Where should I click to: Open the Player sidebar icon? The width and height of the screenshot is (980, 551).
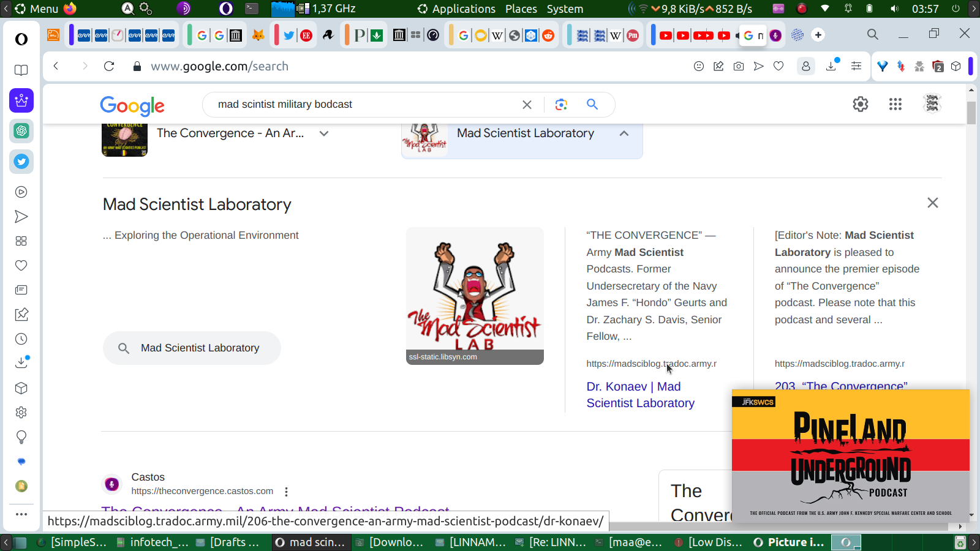(21, 192)
